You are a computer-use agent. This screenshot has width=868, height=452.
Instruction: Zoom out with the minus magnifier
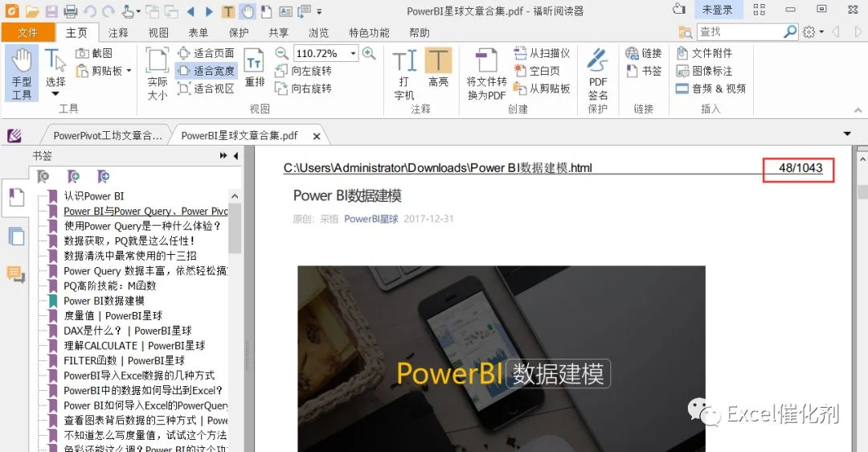click(x=282, y=53)
